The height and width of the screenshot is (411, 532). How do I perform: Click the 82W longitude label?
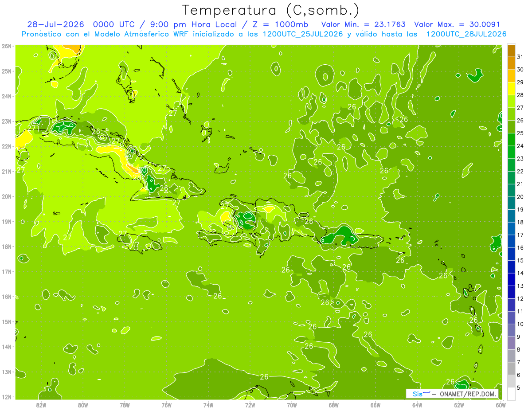[41, 404]
